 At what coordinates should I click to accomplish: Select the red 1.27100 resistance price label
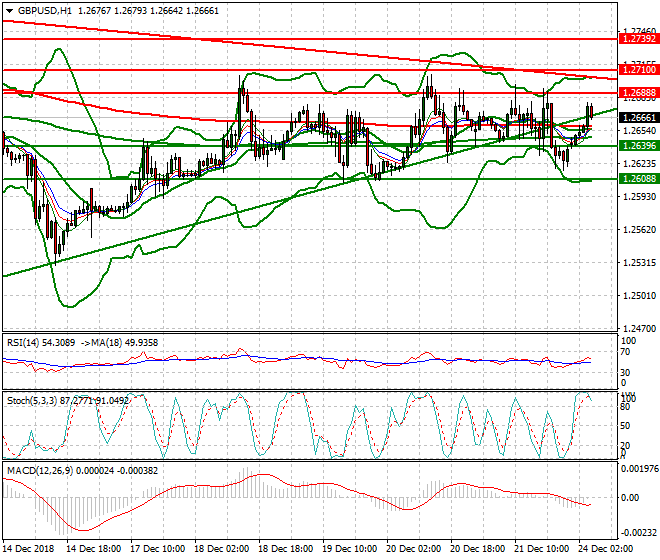coord(639,69)
